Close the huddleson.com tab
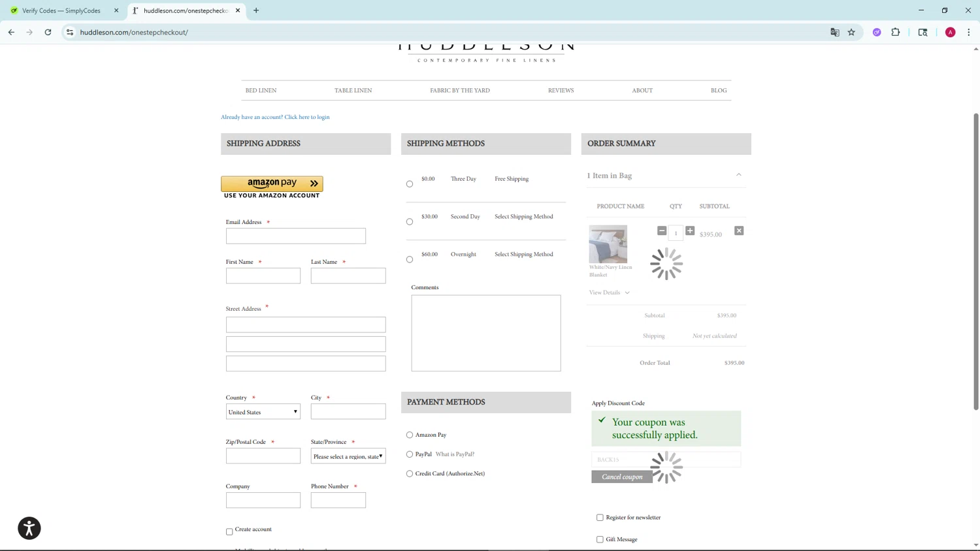The height and width of the screenshot is (551, 980). pos(238,10)
